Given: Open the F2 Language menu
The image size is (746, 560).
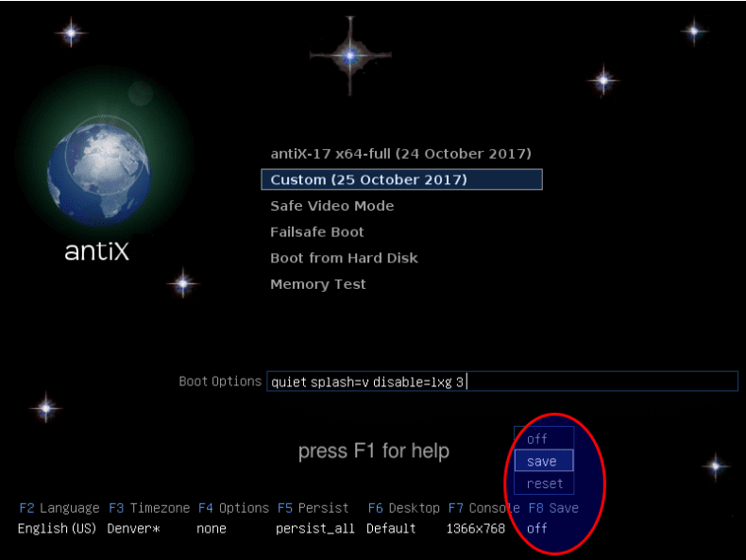Looking at the screenshot, I should point(59,508).
